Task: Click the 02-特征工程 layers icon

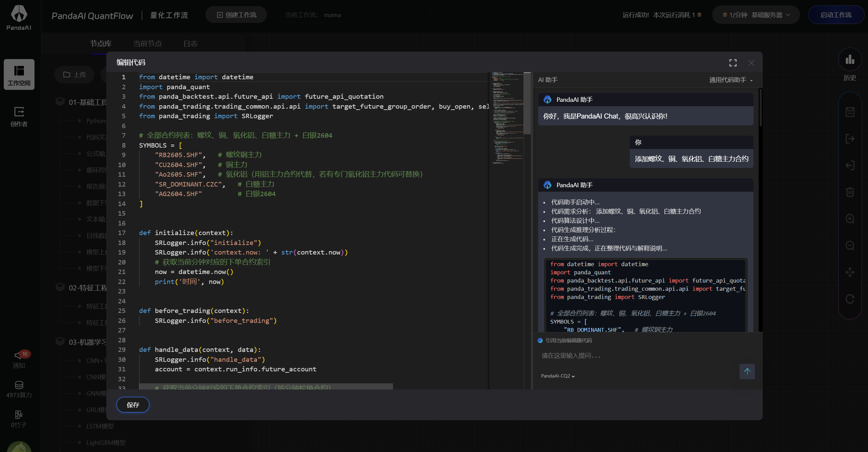Action: tap(60, 287)
